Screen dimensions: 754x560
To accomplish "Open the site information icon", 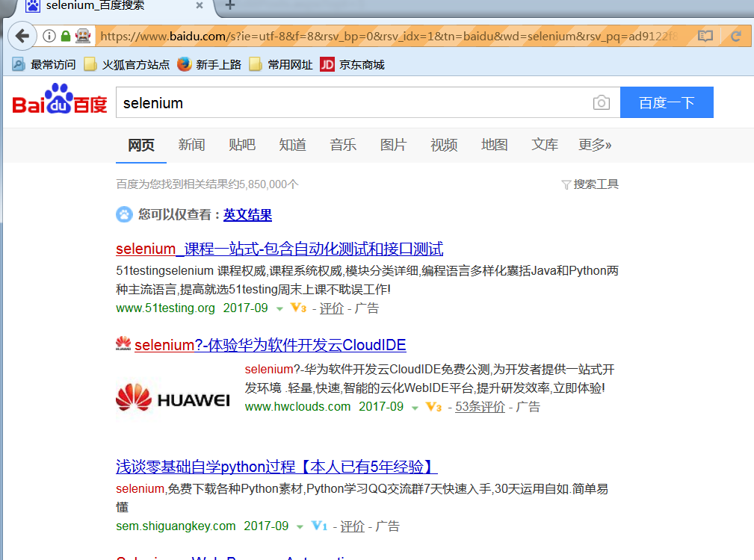I will click(49, 36).
